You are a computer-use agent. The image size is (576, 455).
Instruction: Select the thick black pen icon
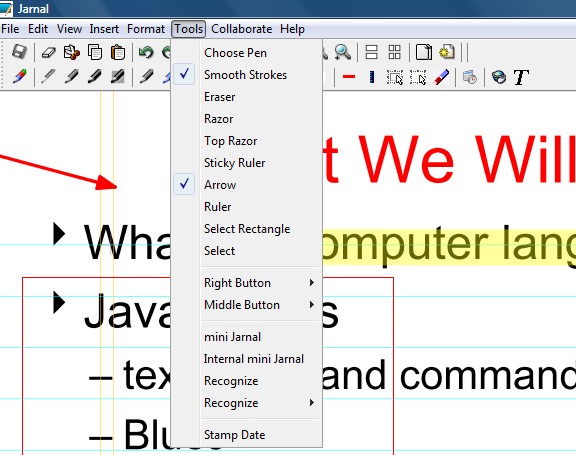pyautogui.click(x=94, y=77)
